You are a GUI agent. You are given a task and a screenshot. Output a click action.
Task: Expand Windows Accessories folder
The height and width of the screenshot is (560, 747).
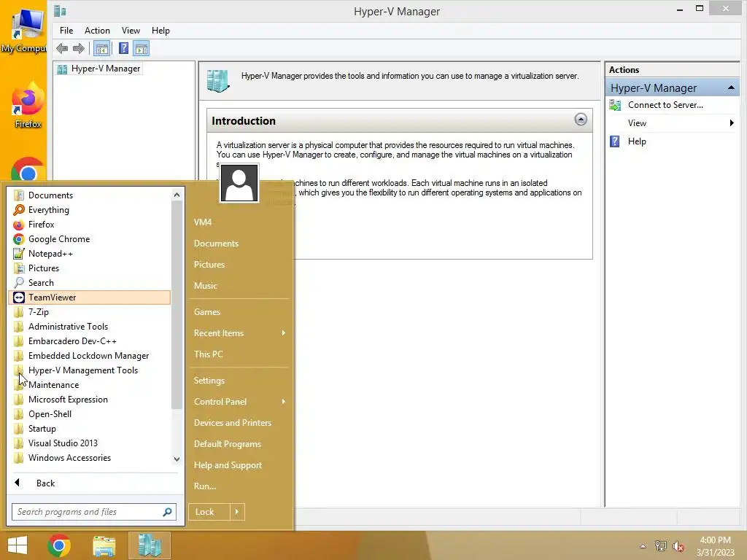[x=90, y=458]
